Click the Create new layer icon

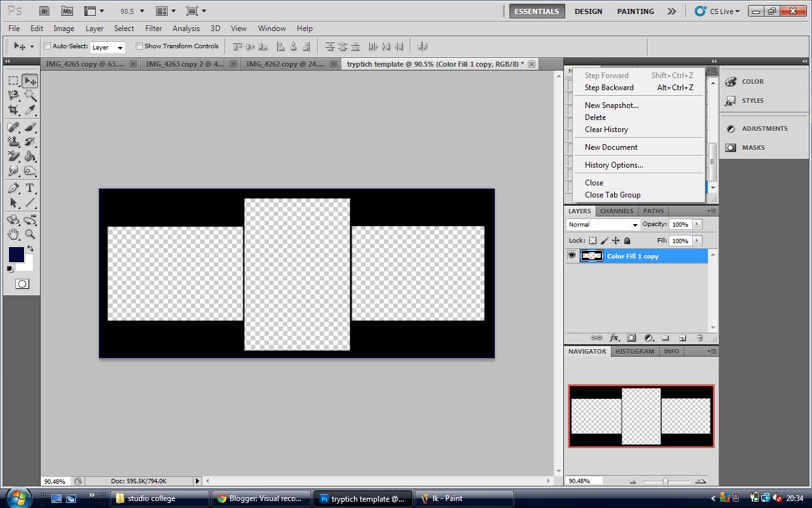coord(683,338)
